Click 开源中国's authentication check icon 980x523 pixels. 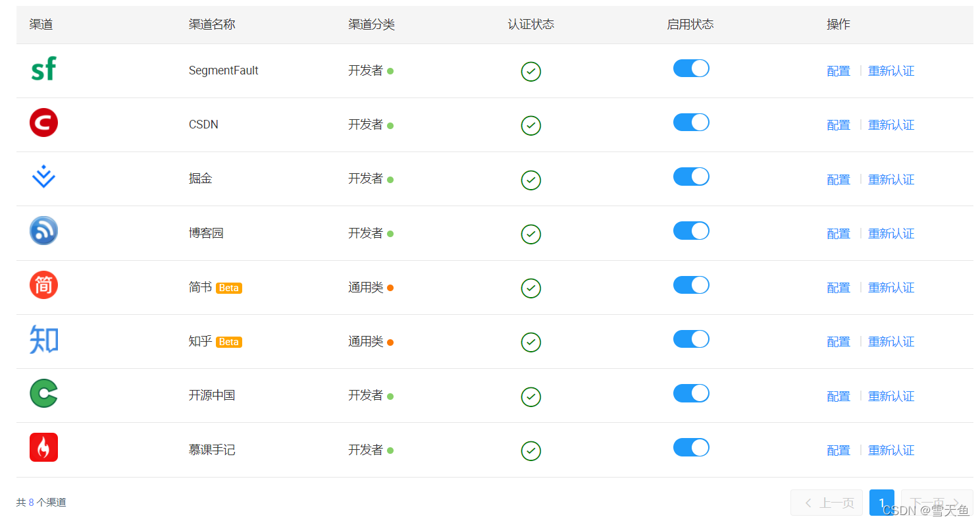pyautogui.click(x=531, y=397)
